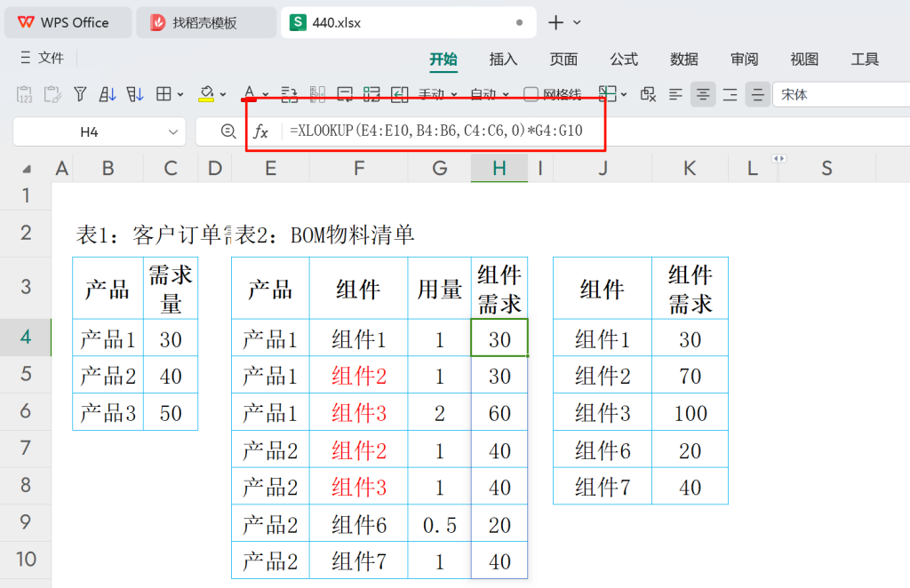Select column S header
This screenshot has width=910, height=588.
[x=827, y=168]
